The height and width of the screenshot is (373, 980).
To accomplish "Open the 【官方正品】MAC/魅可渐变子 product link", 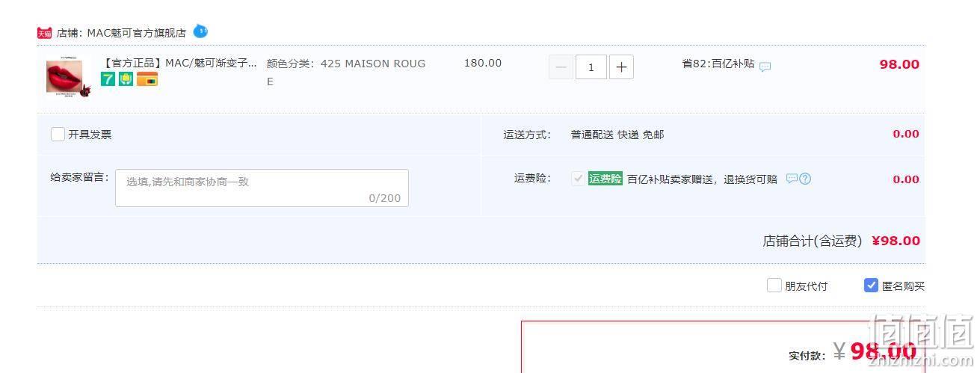I will [179, 63].
